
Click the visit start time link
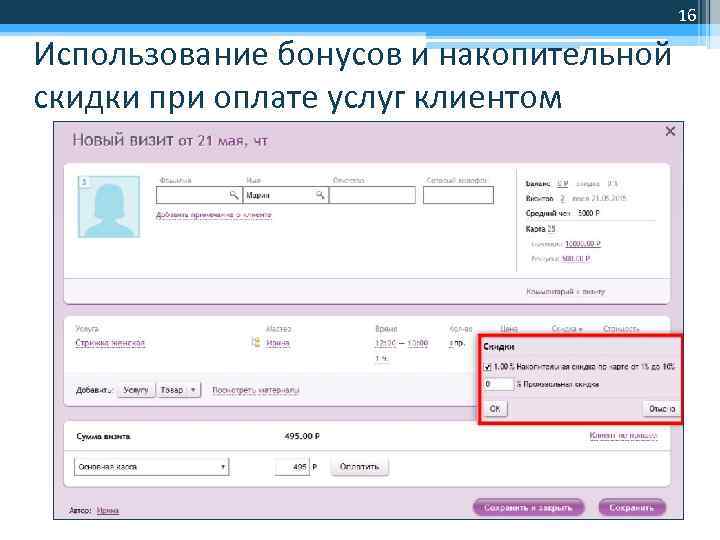click(385, 343)
